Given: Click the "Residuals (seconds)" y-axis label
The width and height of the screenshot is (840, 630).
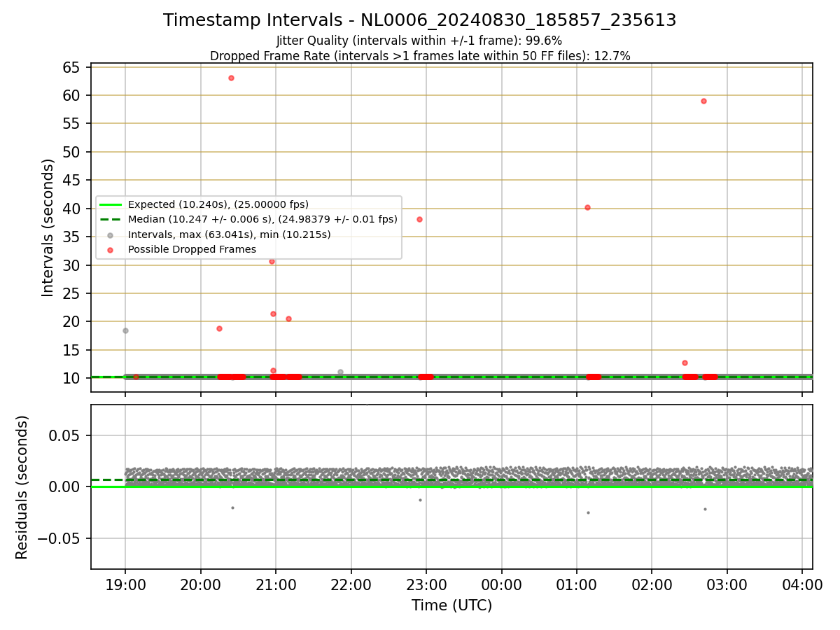Looking at the screenshot, I should 22,487.
